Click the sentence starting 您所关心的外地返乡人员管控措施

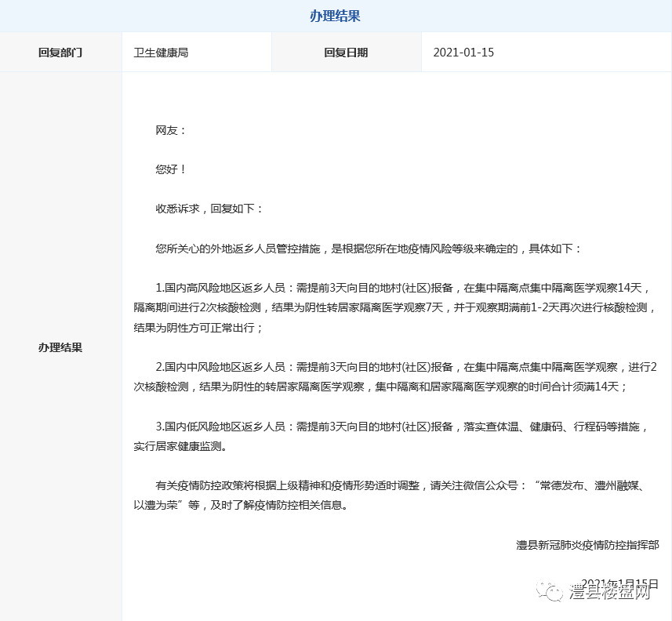369,249
